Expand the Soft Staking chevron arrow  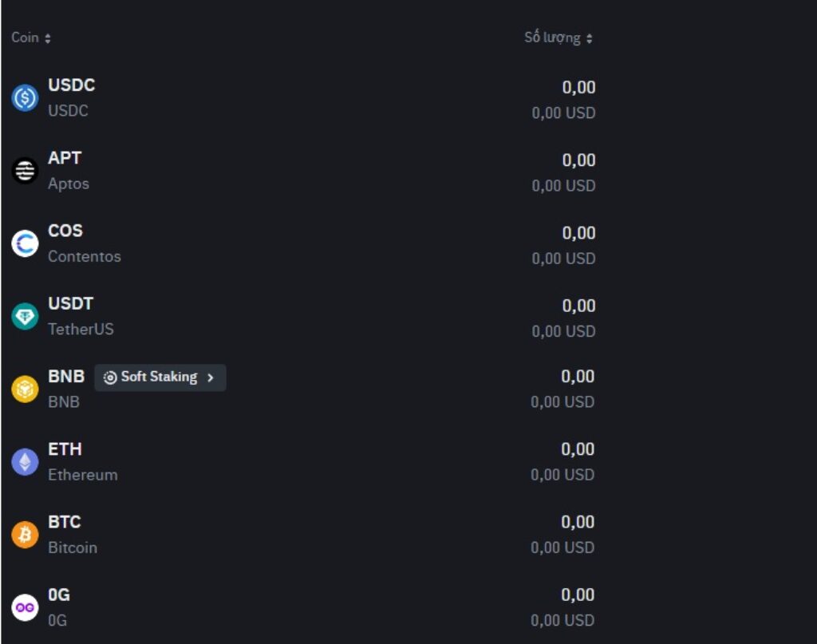pos(211,377)
